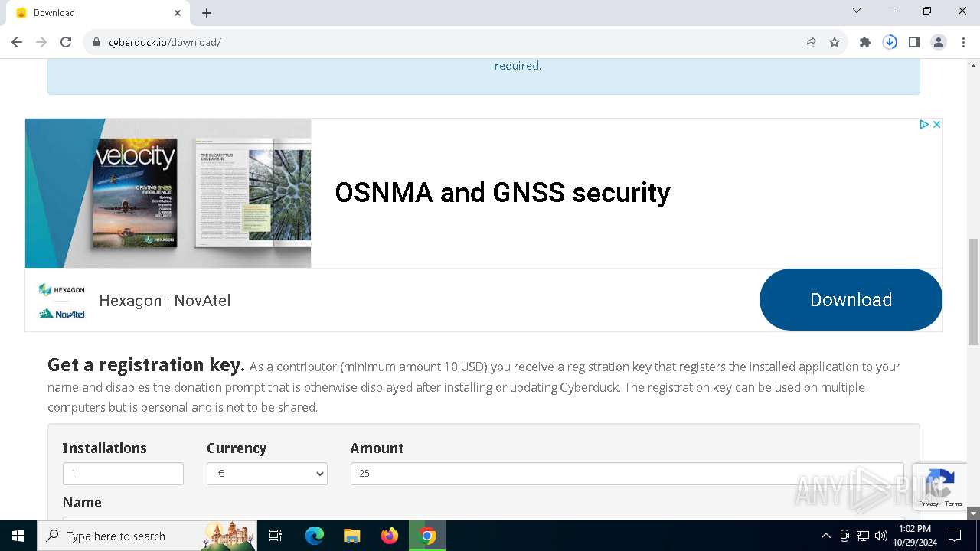Viewport: 980px width, 551px height.
Task: Focus the Installations number field
Action: pyautogui.click(x=123, y=474)
